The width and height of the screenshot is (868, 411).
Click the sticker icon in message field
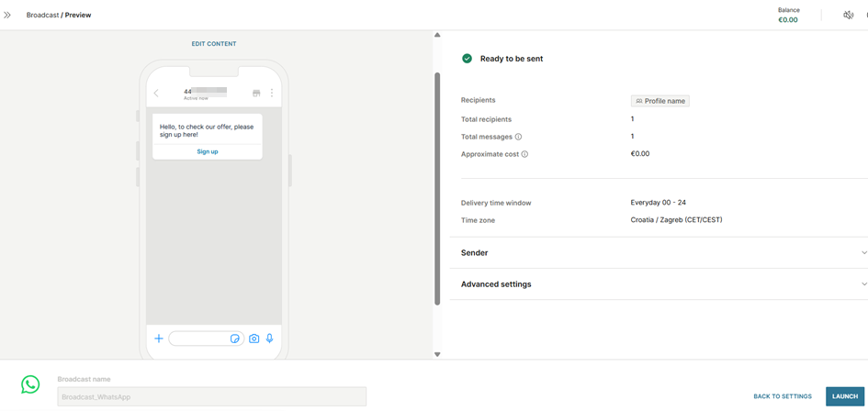(235, 339)
